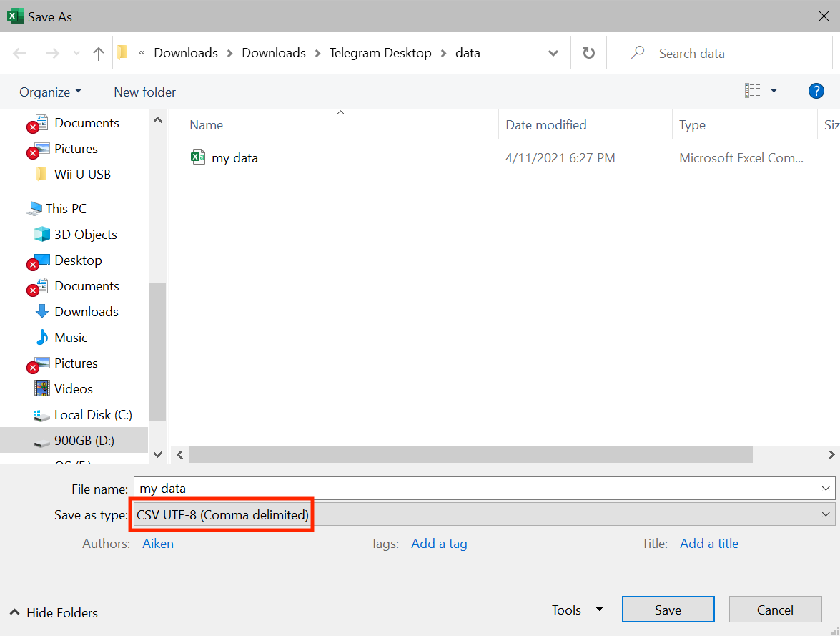Open the Help question mark icon
This screenshot has width=840, height=636.
point(816,91)
